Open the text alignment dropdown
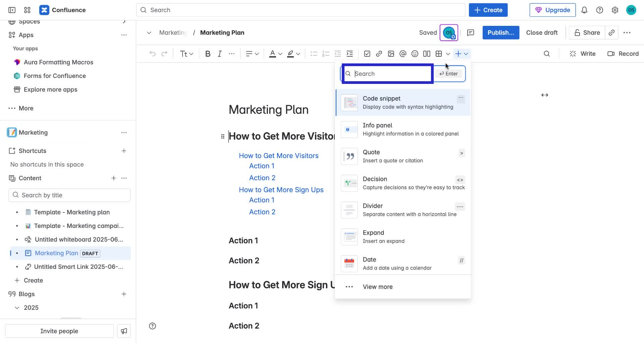The height and width of the screenshot is (343, 644). (252, 53)
